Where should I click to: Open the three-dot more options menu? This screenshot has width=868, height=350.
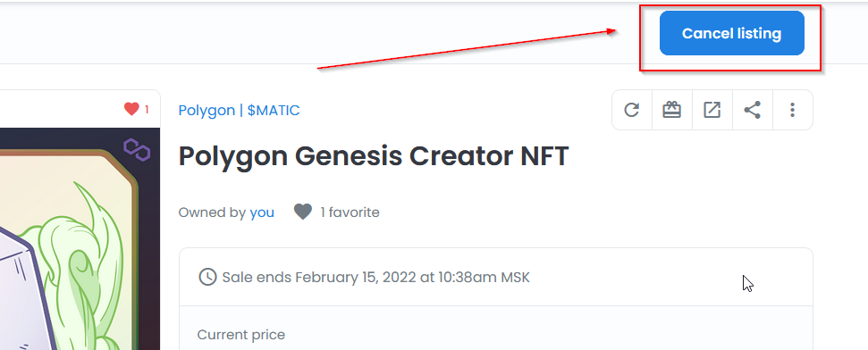[x=792, y=110]
